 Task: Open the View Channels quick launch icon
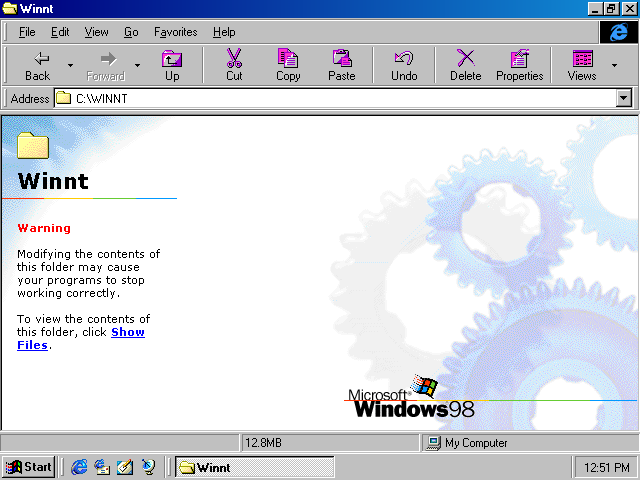(x=148, y=467)
